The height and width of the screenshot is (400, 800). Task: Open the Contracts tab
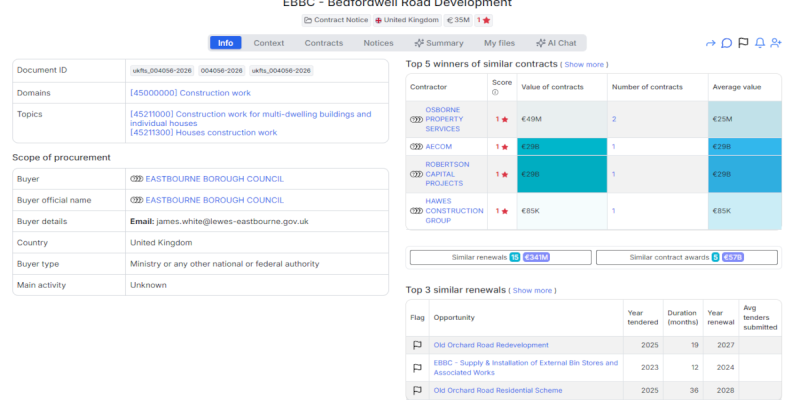(324, 43)
